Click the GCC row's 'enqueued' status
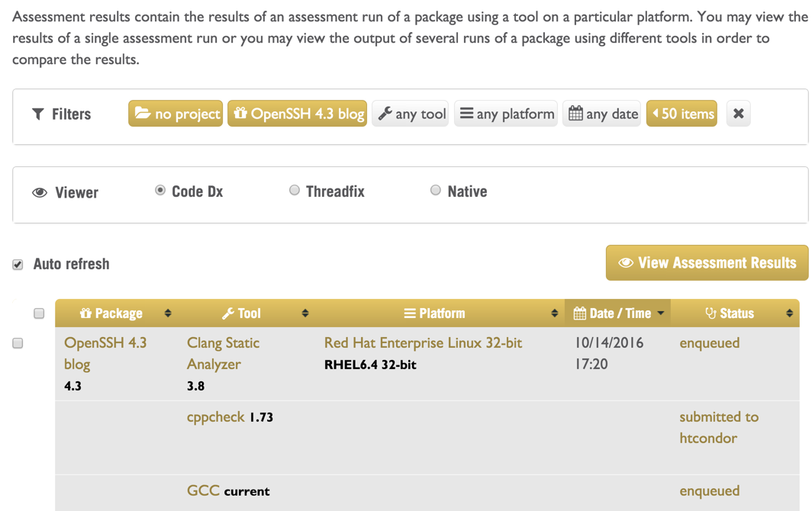The height and width of the screenshot is (511, 812). [x=710, y=491]
